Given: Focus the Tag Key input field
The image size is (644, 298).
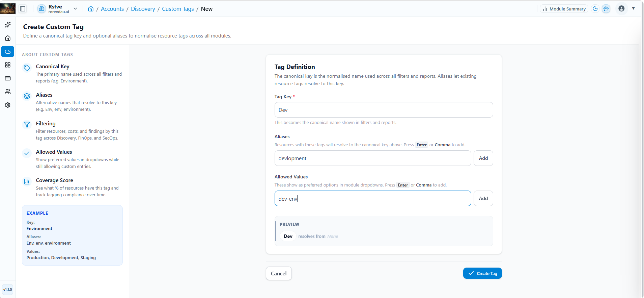Looking at the screenshot, I should click(x=384, y=110).
